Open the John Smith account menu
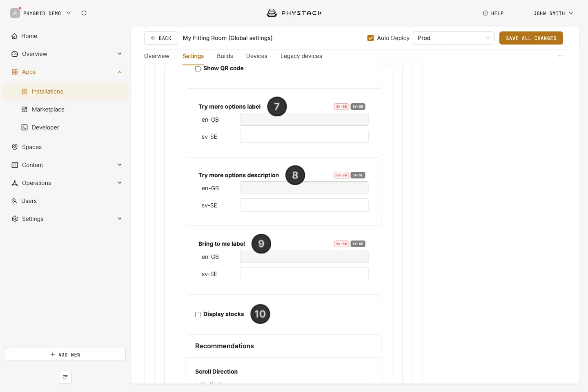 pyautogui.click(x=553, y=13)
